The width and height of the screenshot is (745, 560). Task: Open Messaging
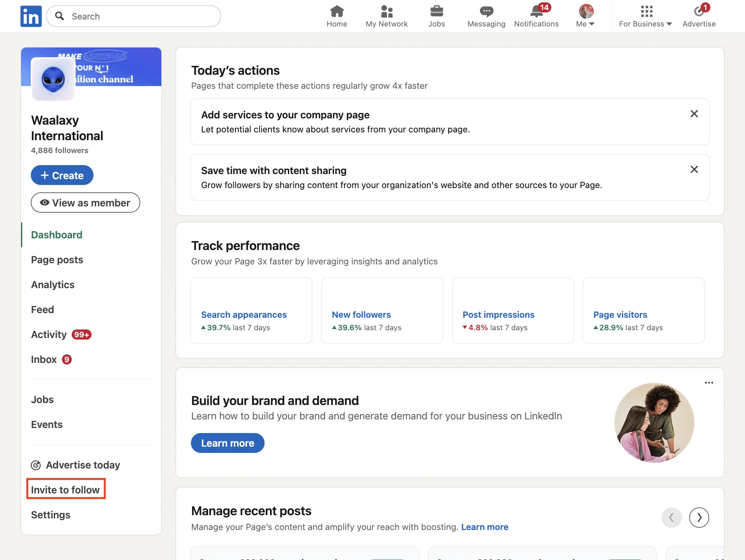point(486,16)
